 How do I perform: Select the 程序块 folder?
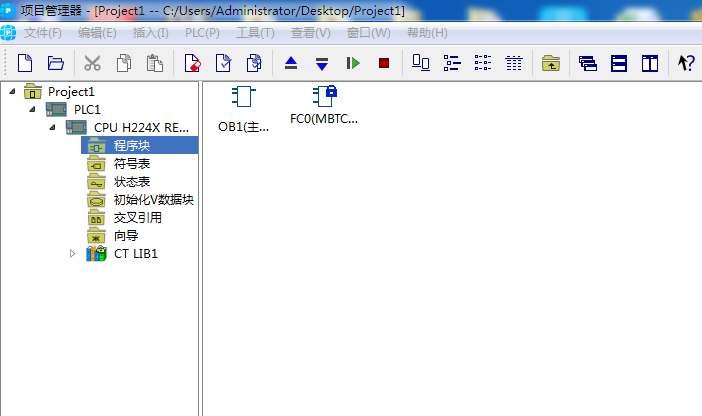[x=132, y=146]
